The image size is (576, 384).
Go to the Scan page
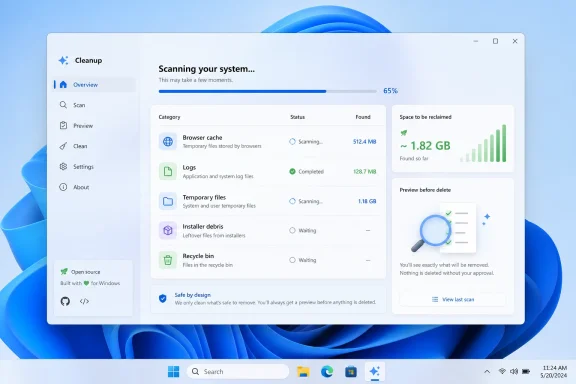click(94, 105)
